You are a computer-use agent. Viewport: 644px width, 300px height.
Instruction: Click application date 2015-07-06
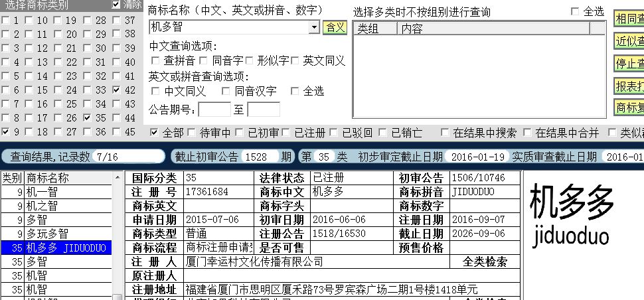(218, 220)
